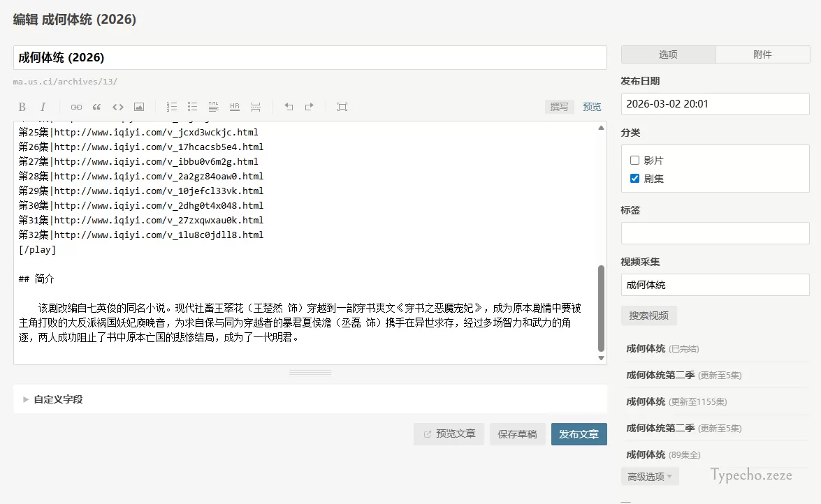Uncheck the 剧集 category checkbox
821x504 pixels.
point(634,178)
